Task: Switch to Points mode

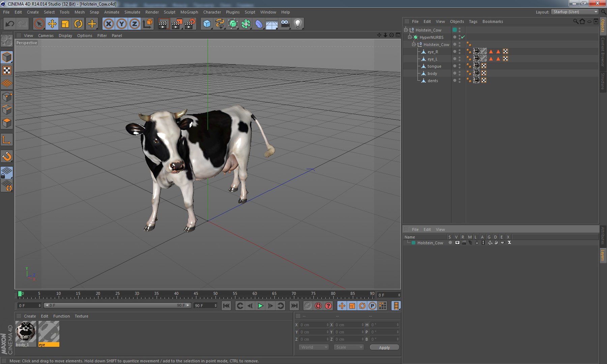Action: [x=7, y=97]
